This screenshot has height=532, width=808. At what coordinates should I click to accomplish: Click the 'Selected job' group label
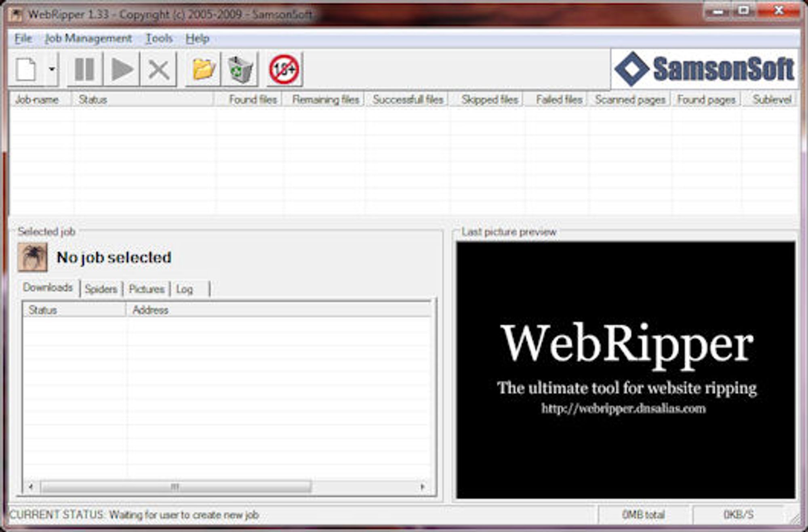pos(46,231)
